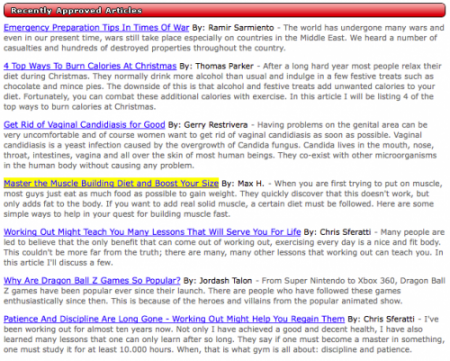Click text 'This couldn't be more far from the truth'
Image resolution: width=450 pixels, height=361 pixels.
click(x=83, y=252)
